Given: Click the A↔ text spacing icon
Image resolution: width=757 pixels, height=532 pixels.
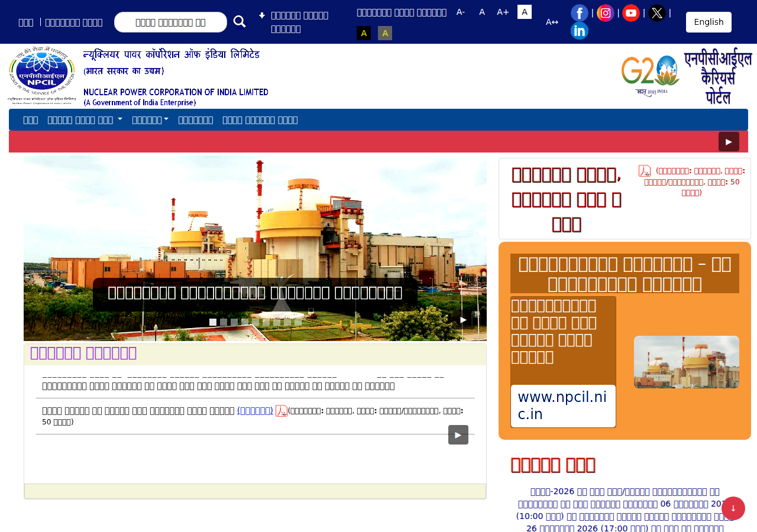Looking at the screenshot, I should pos(552,22).
